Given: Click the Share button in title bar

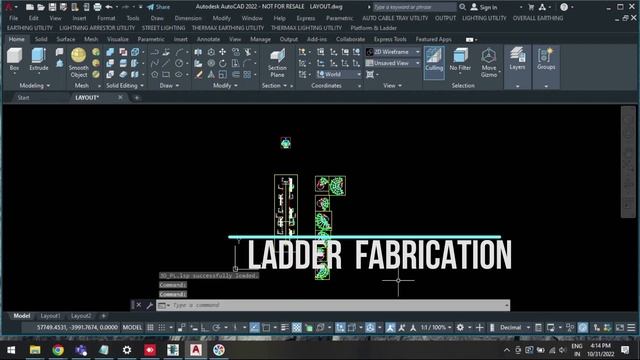Looking at the screenshot, I should tap(158, 7).
